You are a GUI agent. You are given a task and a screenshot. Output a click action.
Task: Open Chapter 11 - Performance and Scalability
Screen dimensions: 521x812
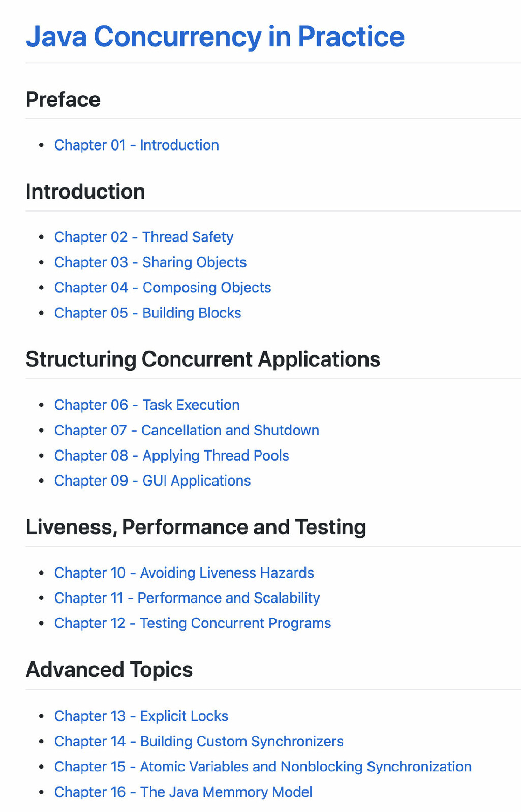187,598
